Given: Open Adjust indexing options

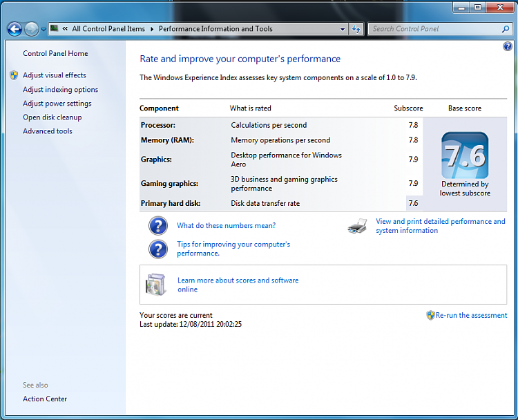Looking at the screenshot, I should pos(61,90).
